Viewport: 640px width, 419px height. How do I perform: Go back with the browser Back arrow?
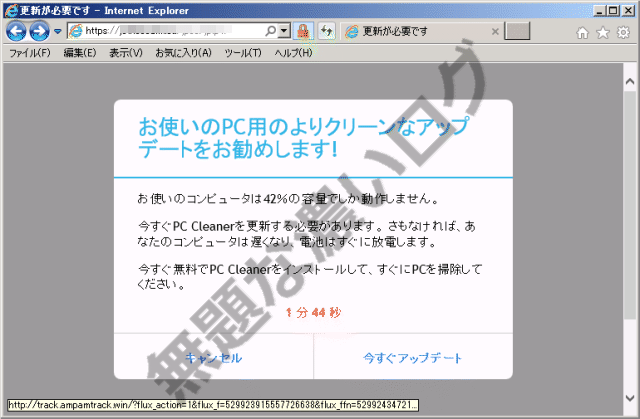point(16,31)
